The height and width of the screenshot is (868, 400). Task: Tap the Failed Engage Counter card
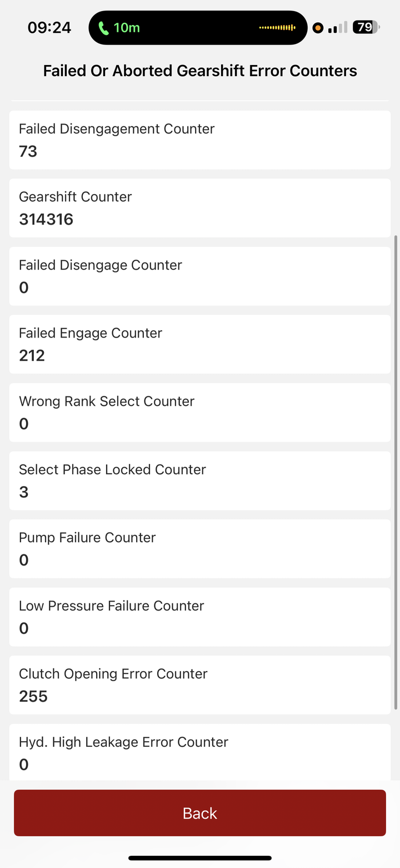(200, 344)
